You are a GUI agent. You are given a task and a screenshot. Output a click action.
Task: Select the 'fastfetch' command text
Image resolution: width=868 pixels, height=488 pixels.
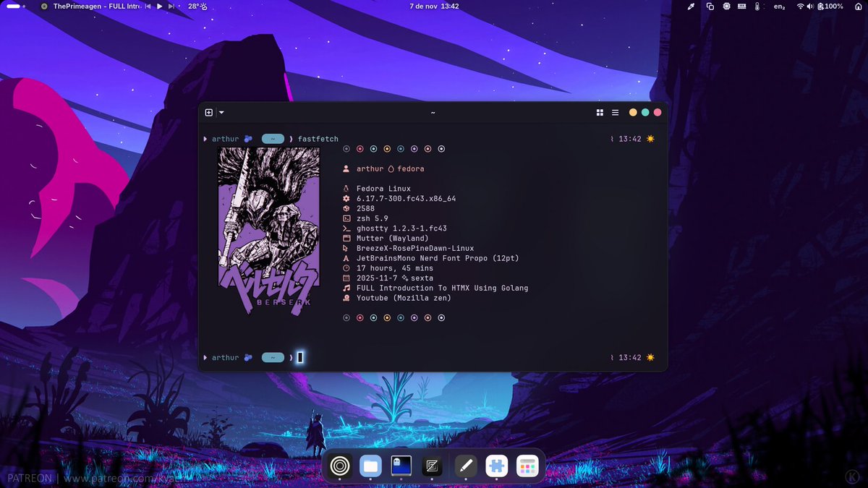[x=318, y=139]
